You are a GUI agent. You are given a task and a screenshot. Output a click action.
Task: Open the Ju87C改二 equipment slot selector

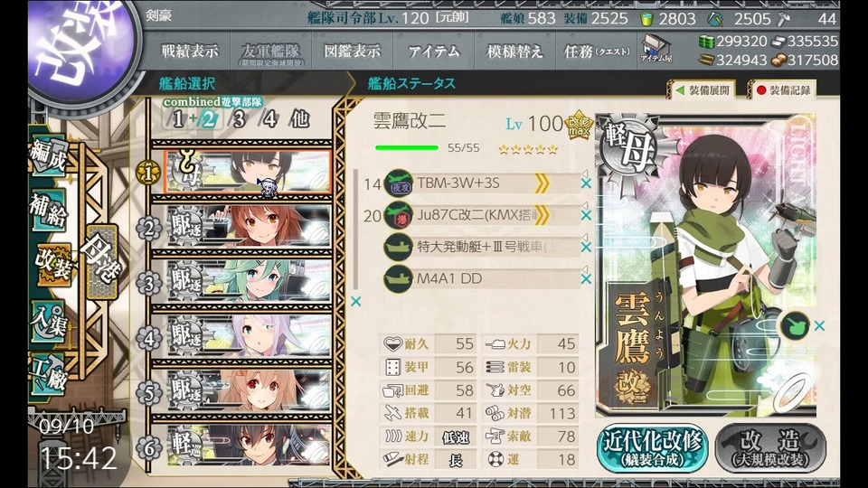[482, 215]
